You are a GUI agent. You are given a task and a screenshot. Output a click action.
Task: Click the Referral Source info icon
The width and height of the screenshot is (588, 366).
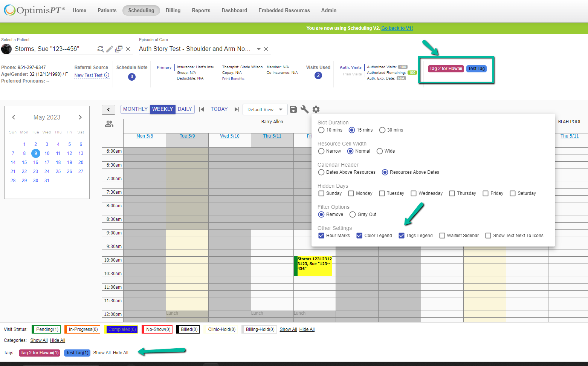coord(107,75)
